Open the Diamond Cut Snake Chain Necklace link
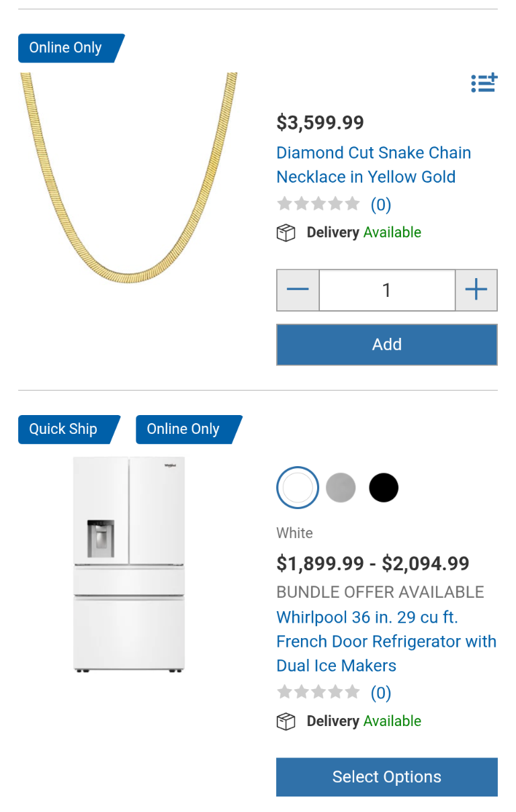 (374, 165)
